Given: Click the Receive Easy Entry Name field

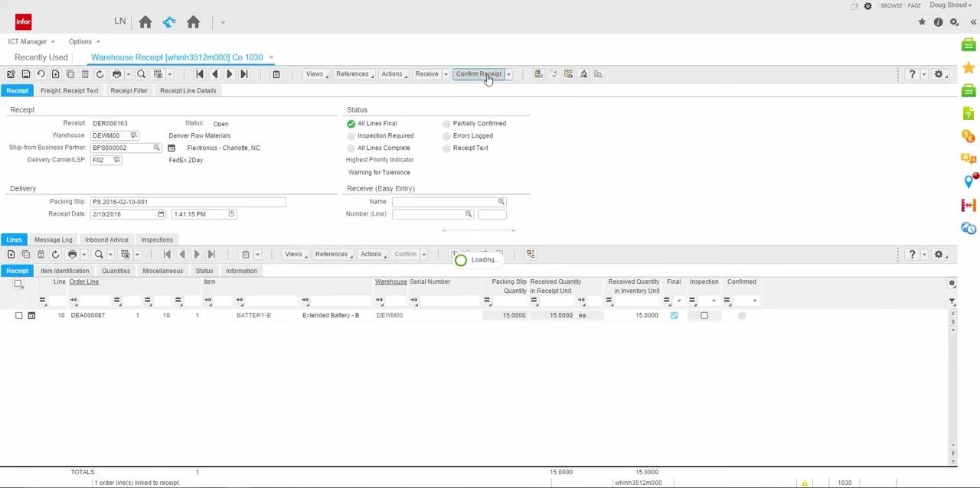Looking at the screenshot, I should point(449,202).
